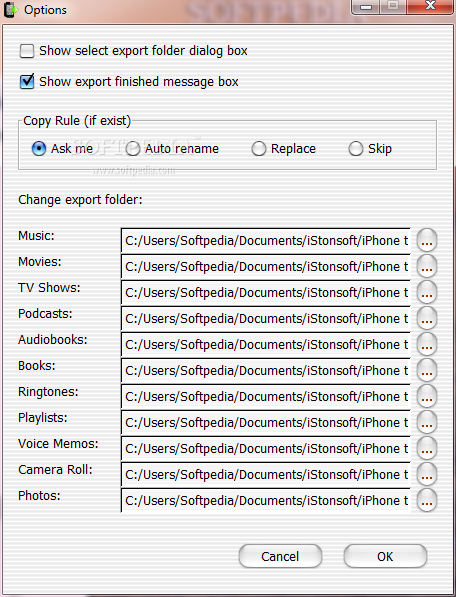Cancel the Options dialog
Screen dimensions: 456x597
pos(280,556)
